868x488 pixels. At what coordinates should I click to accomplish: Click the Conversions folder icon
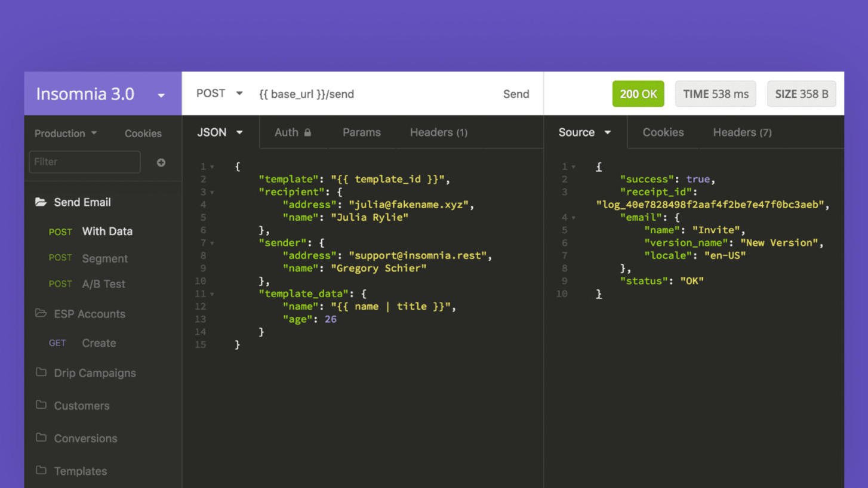(41, 438)
